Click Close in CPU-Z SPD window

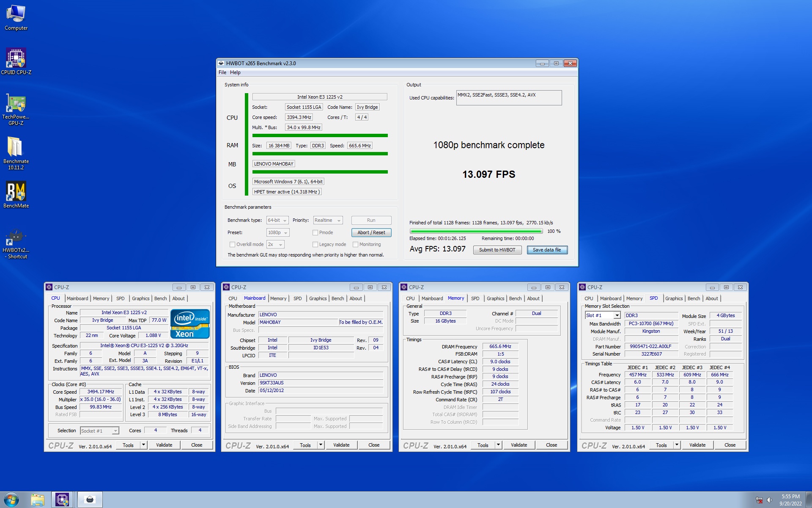pos(730,445)
